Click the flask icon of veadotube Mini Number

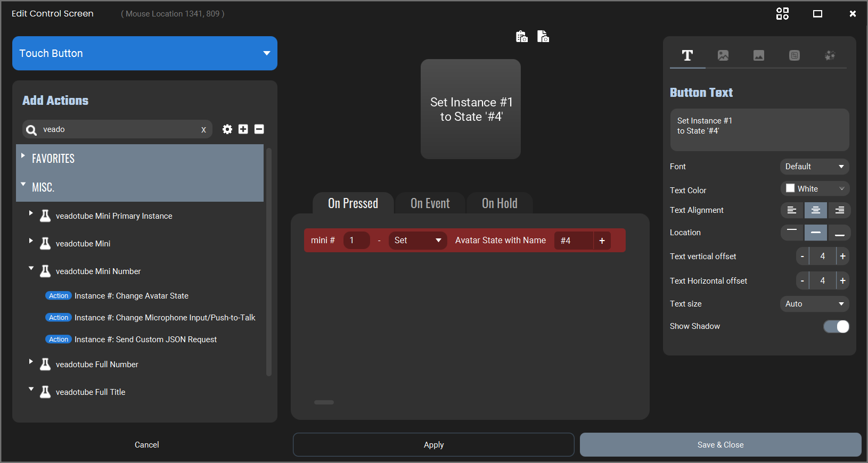point(46,271)
